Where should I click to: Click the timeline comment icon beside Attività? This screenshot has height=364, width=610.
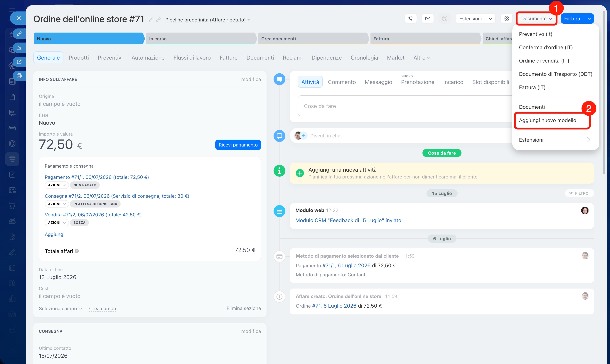point(279,79)
